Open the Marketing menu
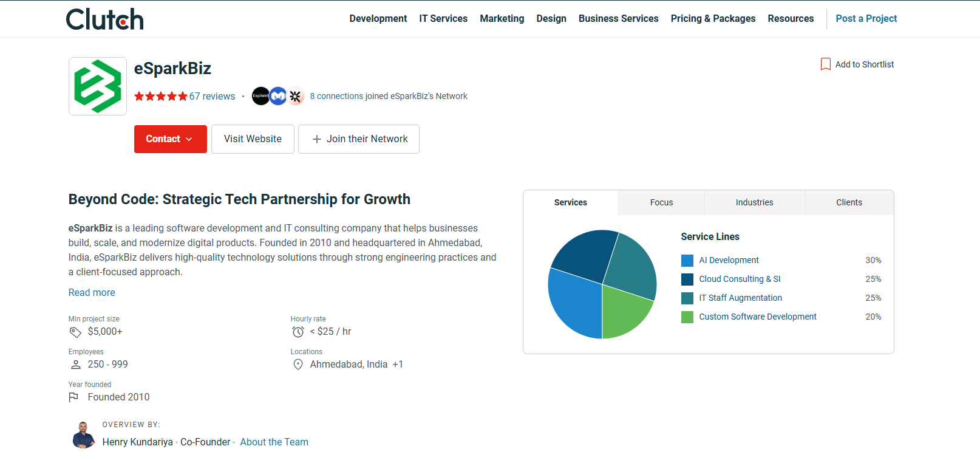 tap(502, 19)
